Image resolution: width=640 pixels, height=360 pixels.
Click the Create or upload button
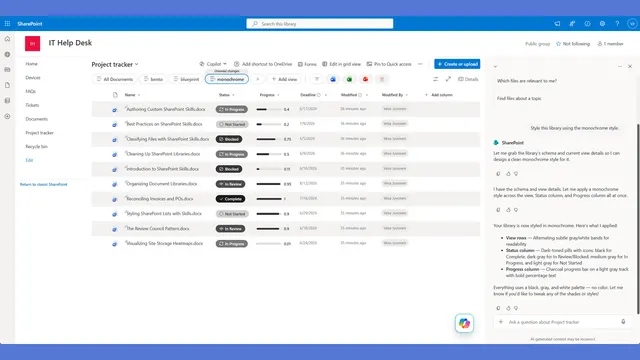point(457,64)
